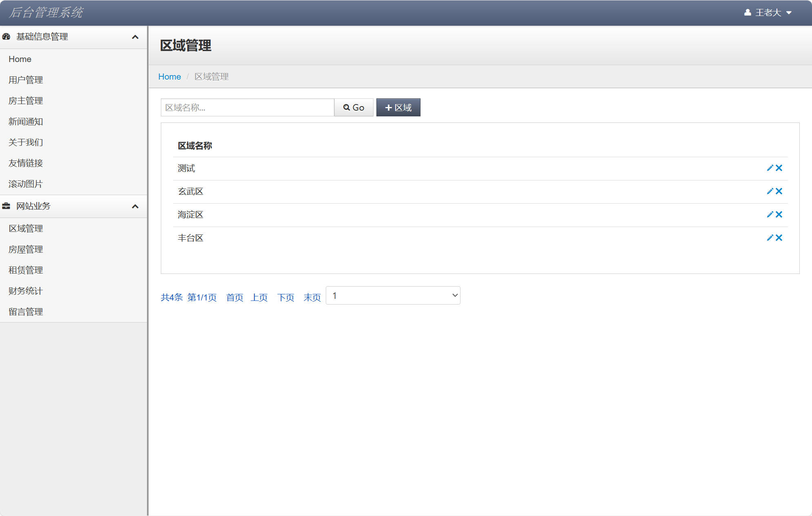Click the dashboard icon beside 基础信息管理
Screen dimensions: 812x516
[6, 37]
